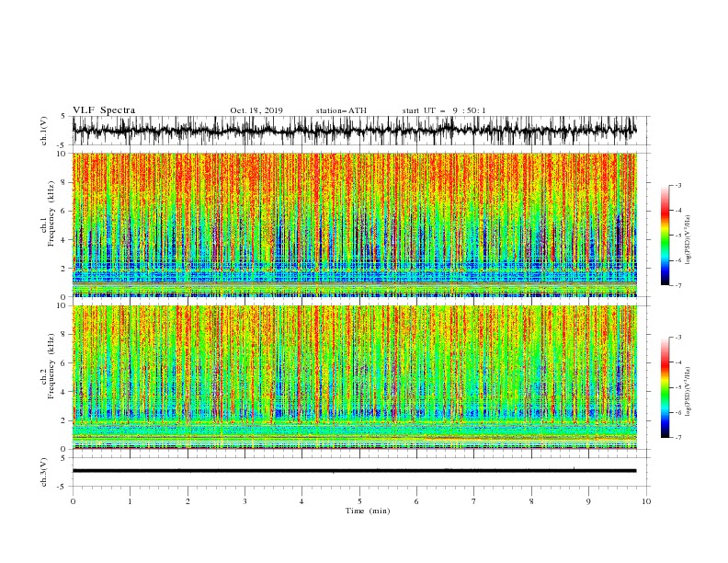Click the "VLF Spectra" plot title
The height and width of the screenshot is (563, 728).
point(104,110)
